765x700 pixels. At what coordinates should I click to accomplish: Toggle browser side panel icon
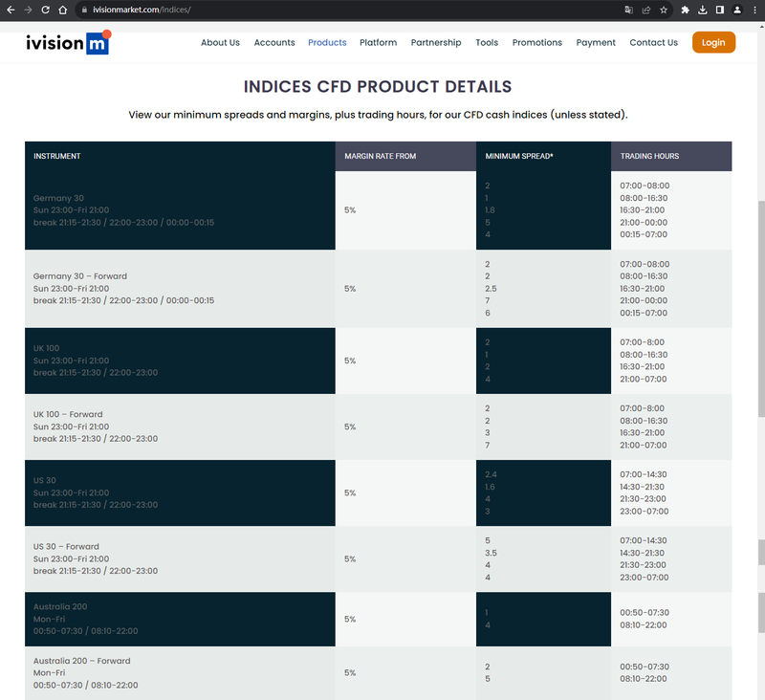pyautogui.click(x=720, y=10)
